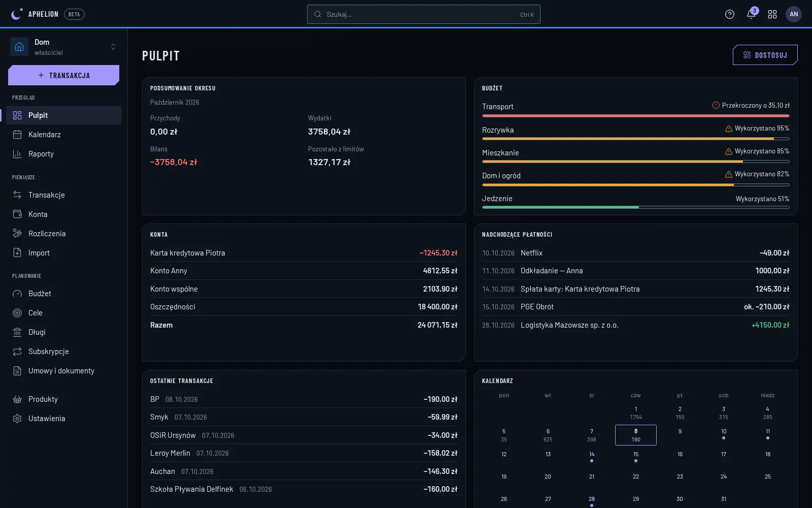Screen dimensions: 812x508
Task: Open the Leroy Merlin transaction row
Action: [303, 453]
